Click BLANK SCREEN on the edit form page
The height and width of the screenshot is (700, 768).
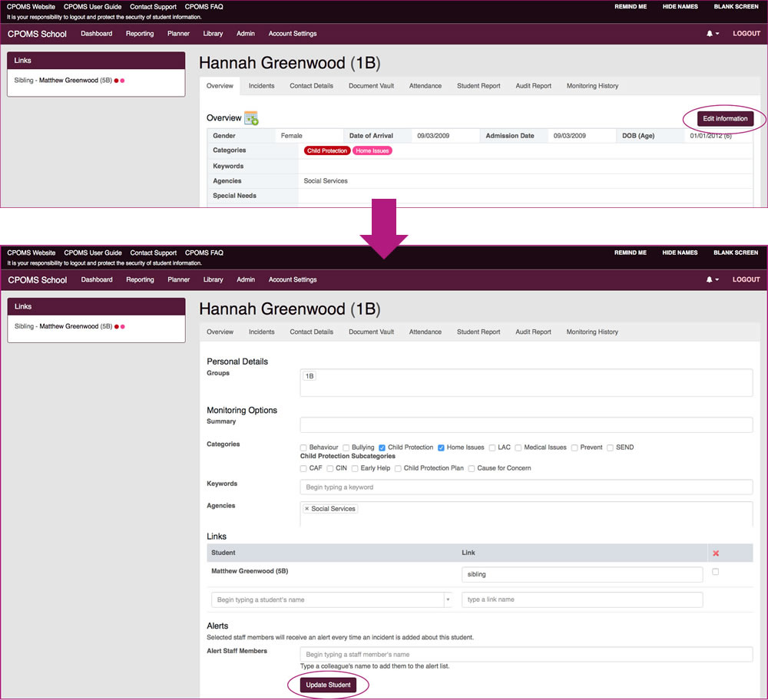point(736,253)
